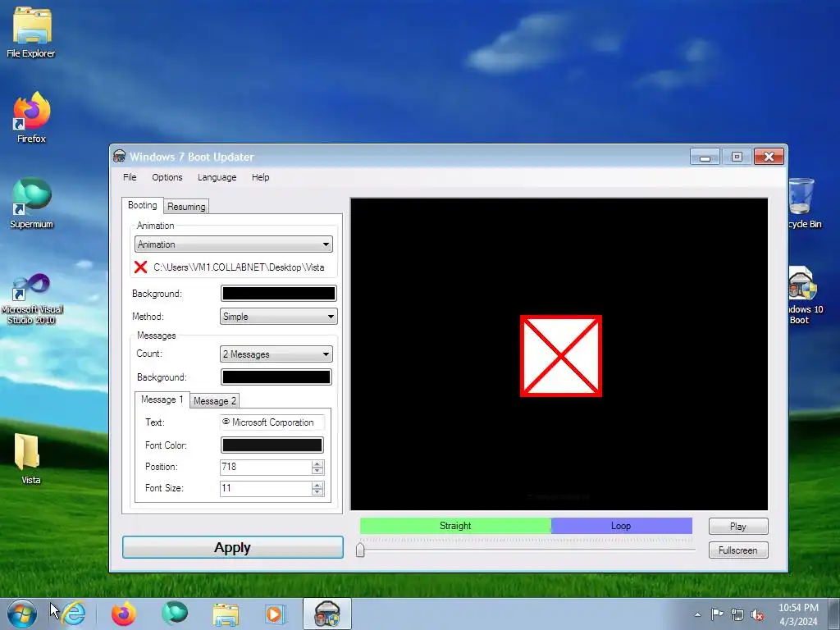Screen dimensions: 840x630
Task: Open the Options menu
Action: [x=167, y=177]
